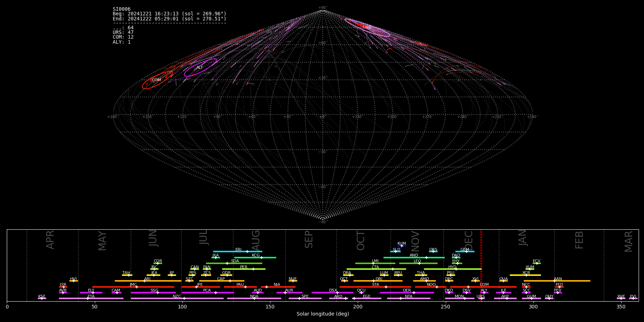The width and height of the screenshot is (644, 322).
Task: Click the SSG purple shower bar
Action: (153, 293)
